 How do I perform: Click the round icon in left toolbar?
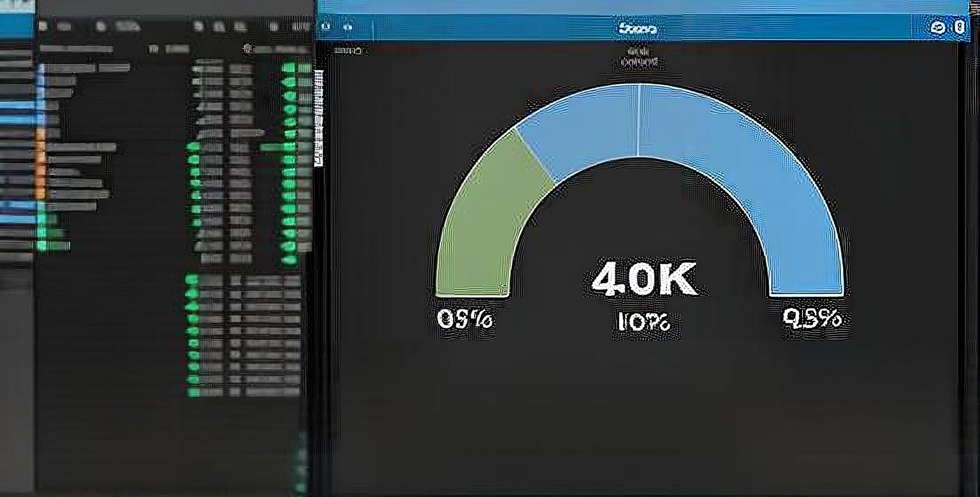(101, 27)
